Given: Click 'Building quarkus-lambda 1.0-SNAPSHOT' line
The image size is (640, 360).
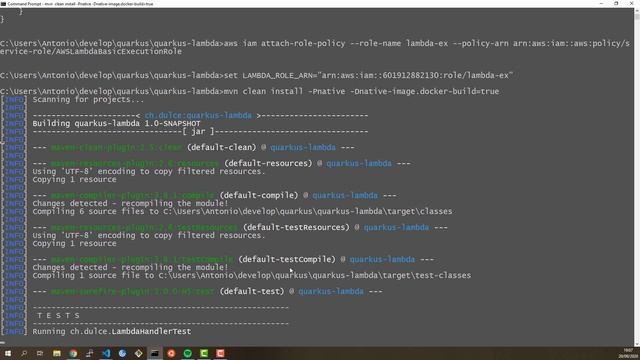Looking at the screenshot, I should click(116, 124).
